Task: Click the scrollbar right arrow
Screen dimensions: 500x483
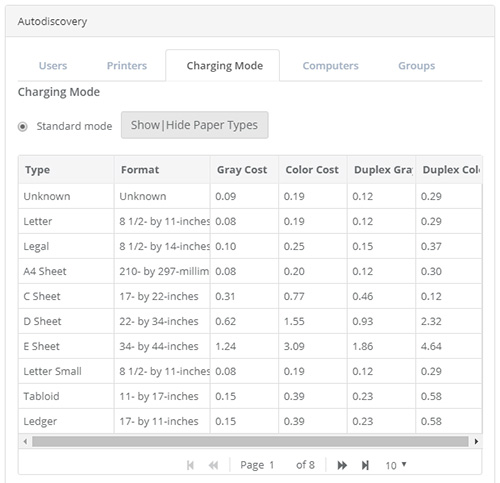Action: (x=476, y=441)
